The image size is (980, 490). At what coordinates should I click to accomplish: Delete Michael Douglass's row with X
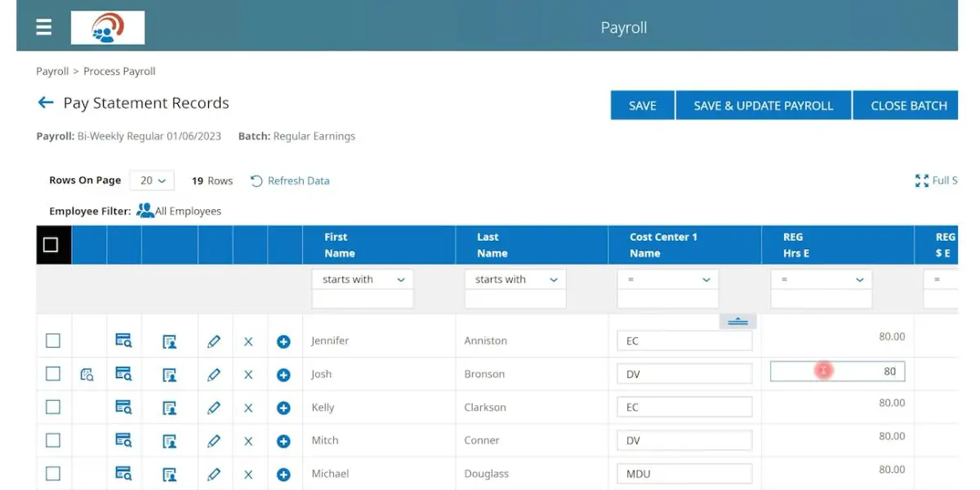pos(248,474)
